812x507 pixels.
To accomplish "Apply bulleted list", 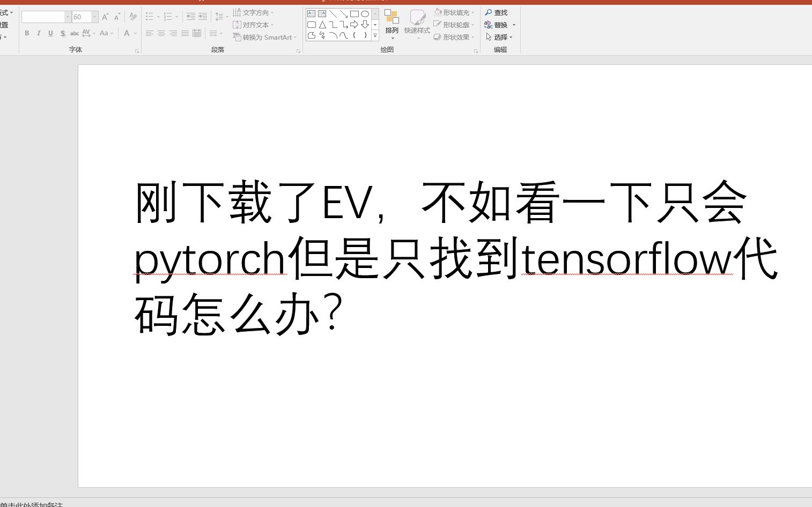I will coord(150,17).
